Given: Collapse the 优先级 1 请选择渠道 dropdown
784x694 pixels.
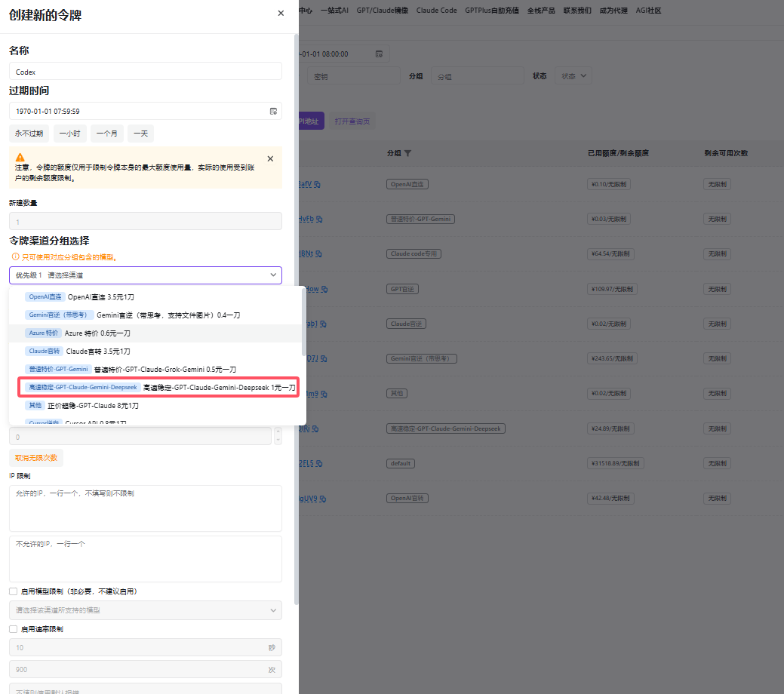Looking at the screenshot, I should 273,275.
